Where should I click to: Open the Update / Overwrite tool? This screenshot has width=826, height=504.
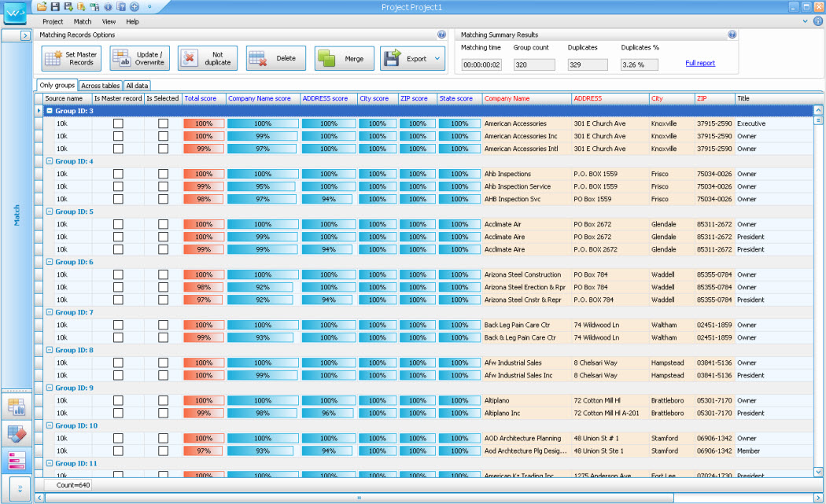tap(139, 57)
